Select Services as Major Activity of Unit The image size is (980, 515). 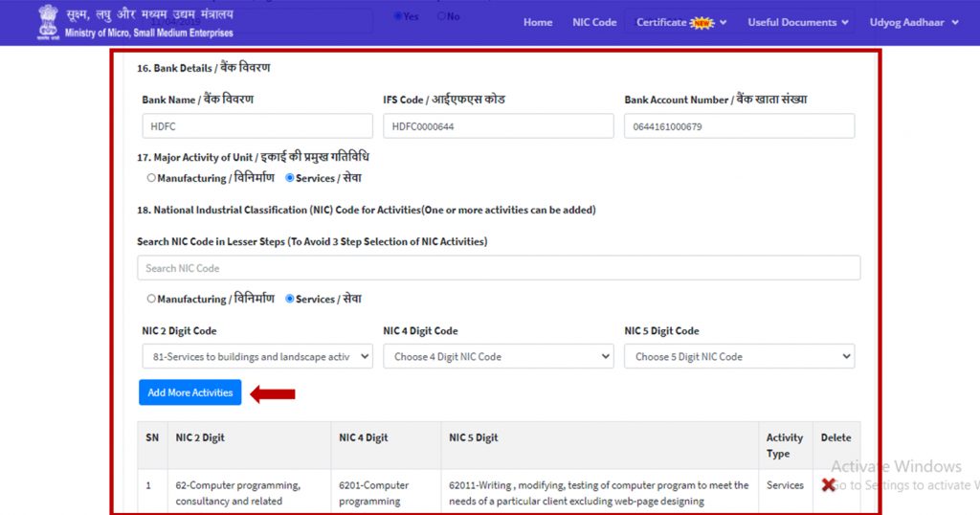(x=290, y=178)
